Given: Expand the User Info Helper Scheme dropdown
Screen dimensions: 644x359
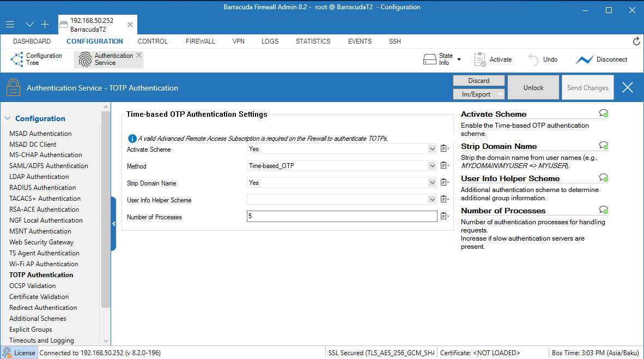Looking at the screenshot, I should pos(432,200).
